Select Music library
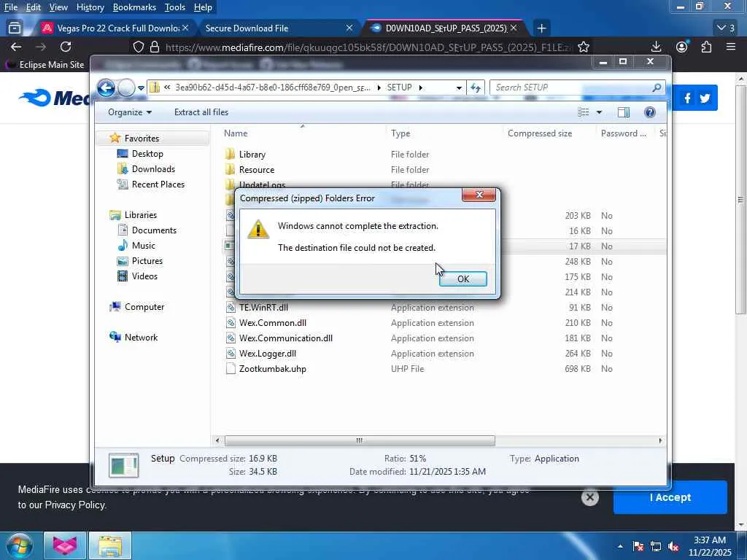 143,246
